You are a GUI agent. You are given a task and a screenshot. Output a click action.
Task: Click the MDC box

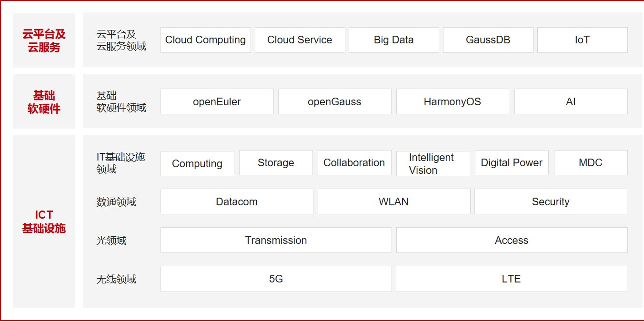click(591, 163)
